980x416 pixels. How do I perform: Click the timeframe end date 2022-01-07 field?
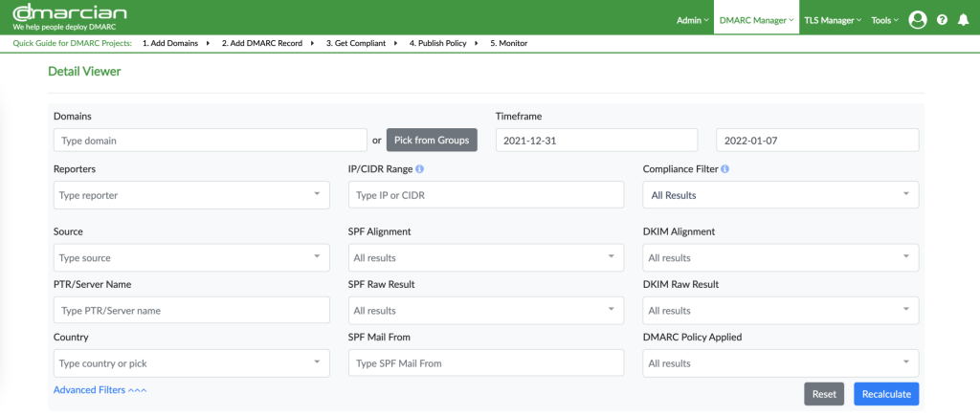point(817,141)
